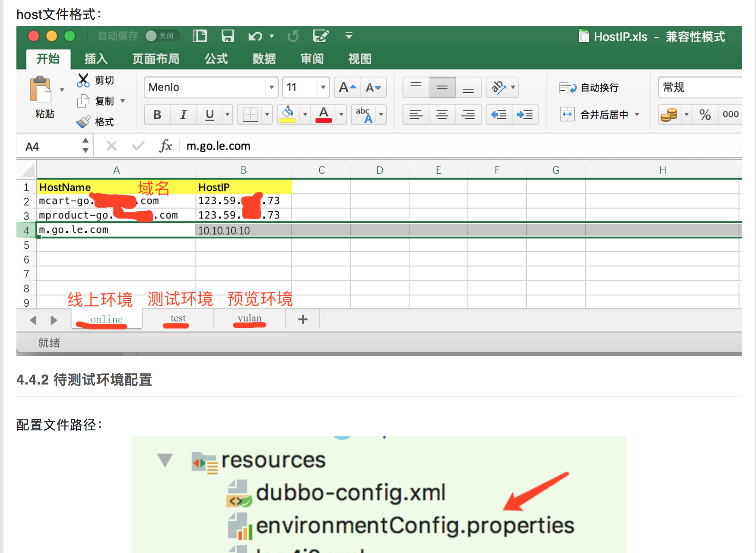Open the 插入 ribbon tab
Image resolution: width=756 pixels, height=553 pixels.
[x=96, y=59]
